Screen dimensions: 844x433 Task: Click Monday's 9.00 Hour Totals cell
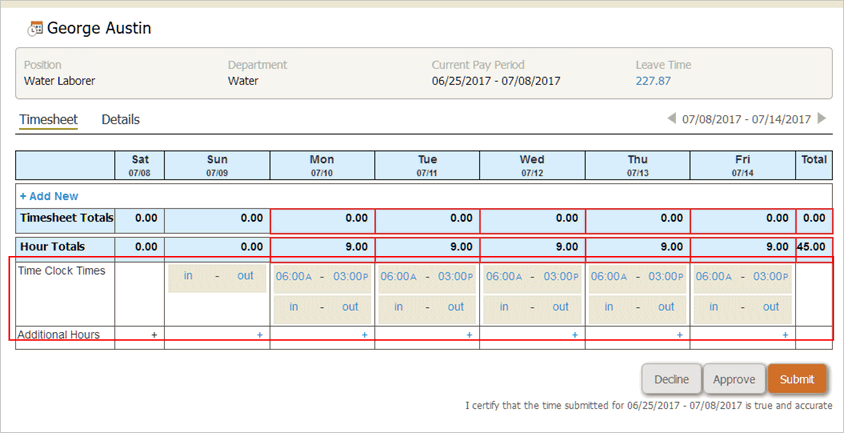pyautogui.click(x=322, y=247)
